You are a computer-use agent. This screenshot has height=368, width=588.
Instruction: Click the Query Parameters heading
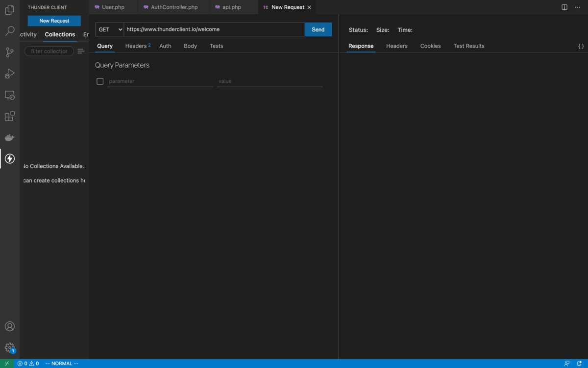tap(122, 65)
